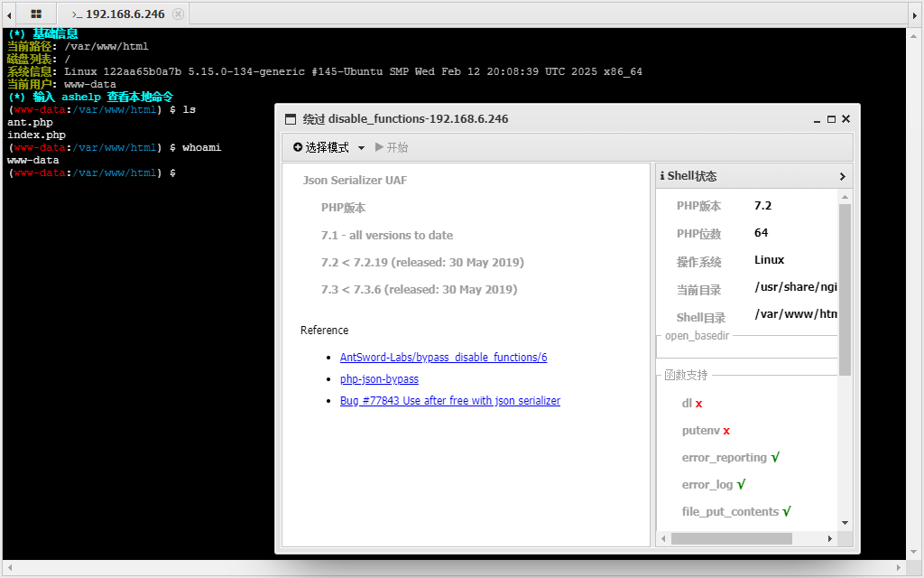
Task: Switch to the 192.168.6.246 terminal tab
Action: (119, 14)
